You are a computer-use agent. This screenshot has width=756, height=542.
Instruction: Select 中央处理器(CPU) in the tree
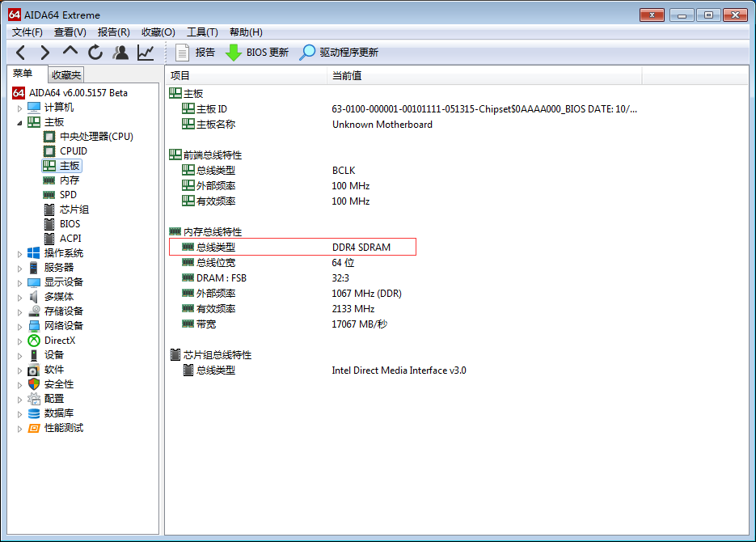pos(88,137)
